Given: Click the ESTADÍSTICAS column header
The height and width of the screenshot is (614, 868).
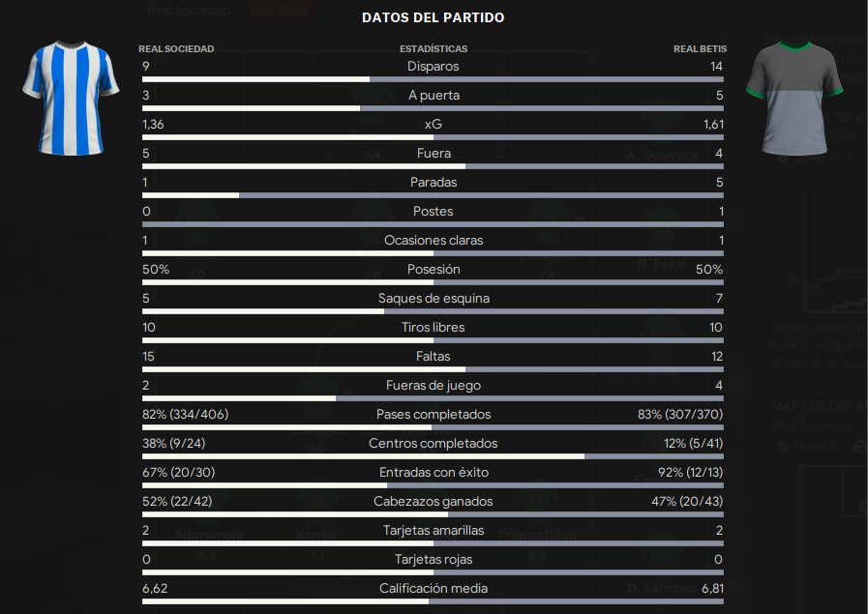Looking at the screenshot, I should coord(434,48).
